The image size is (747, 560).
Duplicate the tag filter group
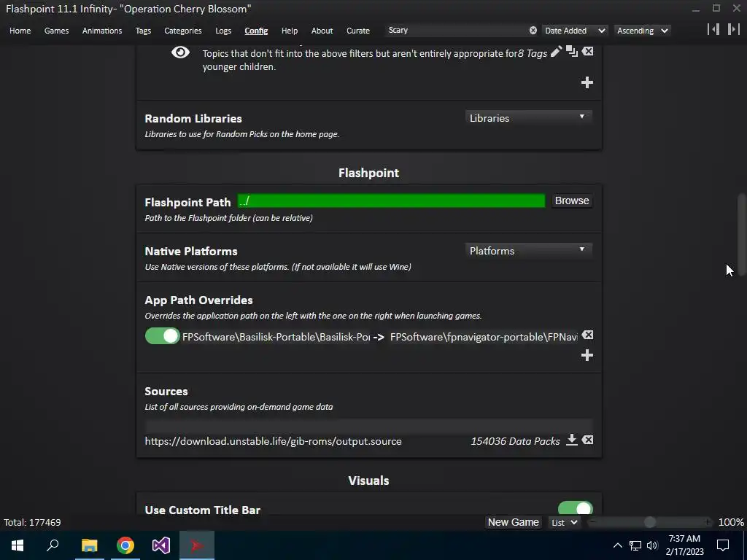coord(572,52)
